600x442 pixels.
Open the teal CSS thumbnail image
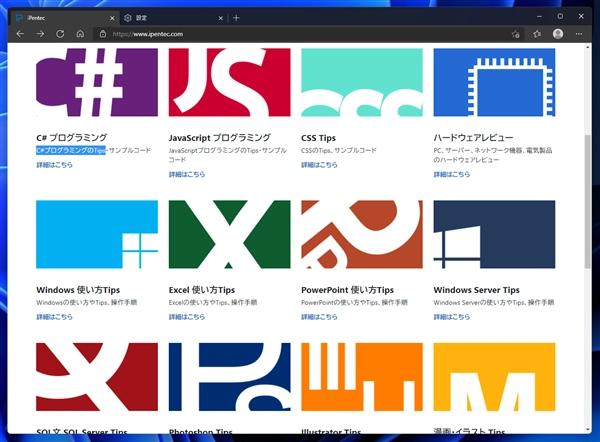pyautogui.click(x=362, y=82)
